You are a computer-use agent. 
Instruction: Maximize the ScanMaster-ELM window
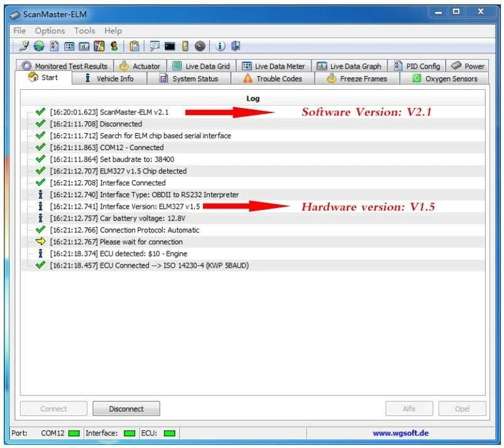pos(456,12)
